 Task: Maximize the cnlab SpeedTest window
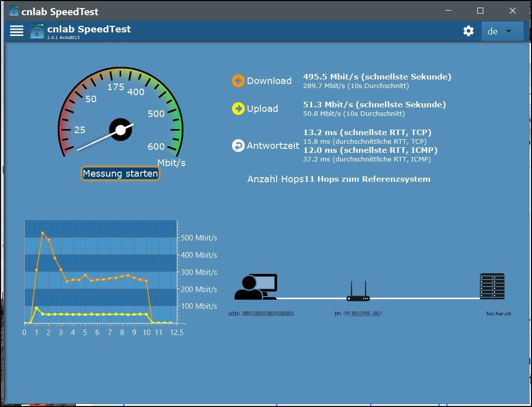pos(480,11)
